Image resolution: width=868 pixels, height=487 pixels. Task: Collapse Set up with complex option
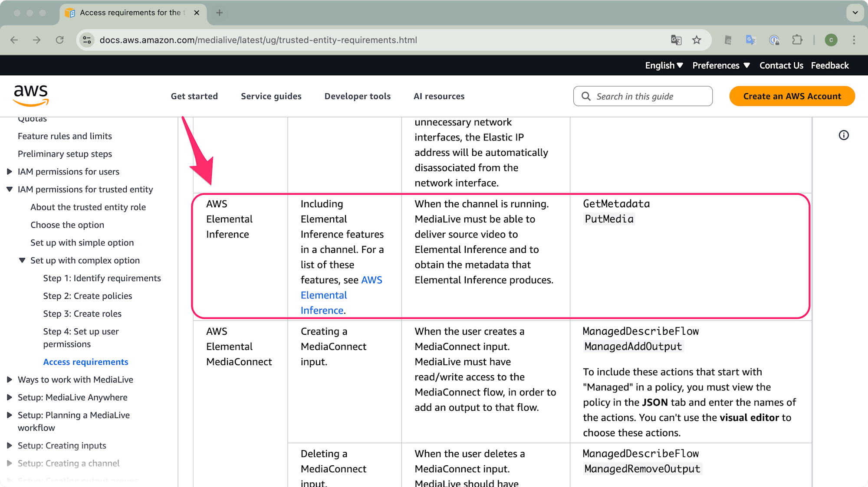[x=22, y=261]
